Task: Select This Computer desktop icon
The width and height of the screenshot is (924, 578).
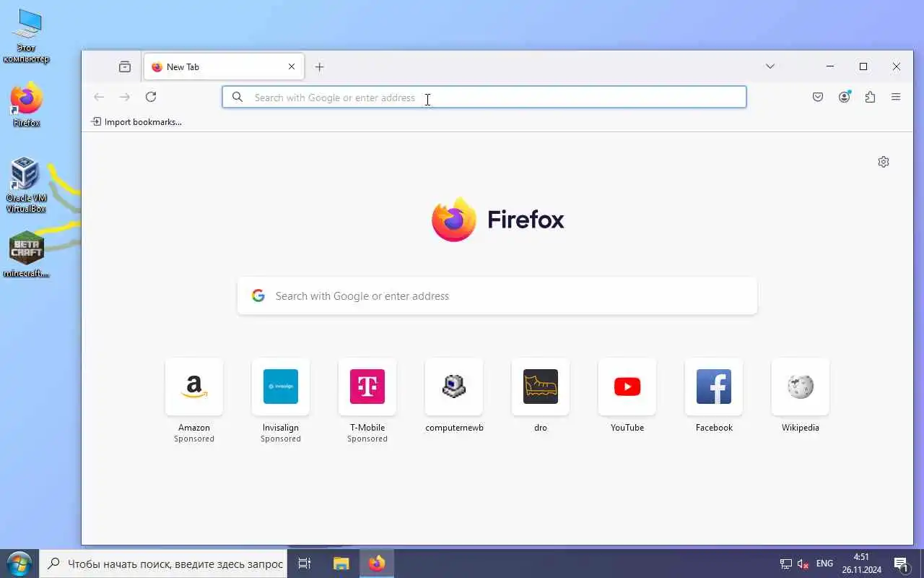Action: (27, 36)
